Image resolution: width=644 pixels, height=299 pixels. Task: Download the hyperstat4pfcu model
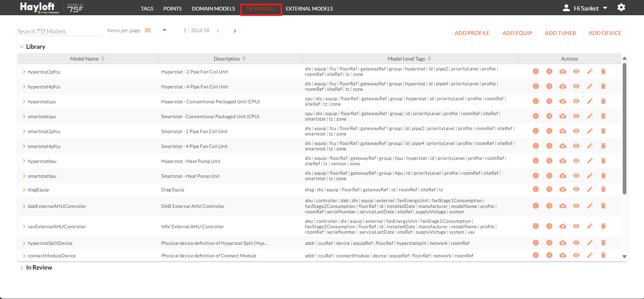tap(563, 86)
